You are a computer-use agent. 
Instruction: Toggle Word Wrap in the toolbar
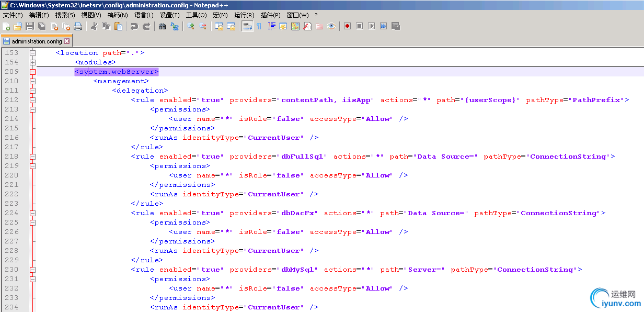click(247, 26)
